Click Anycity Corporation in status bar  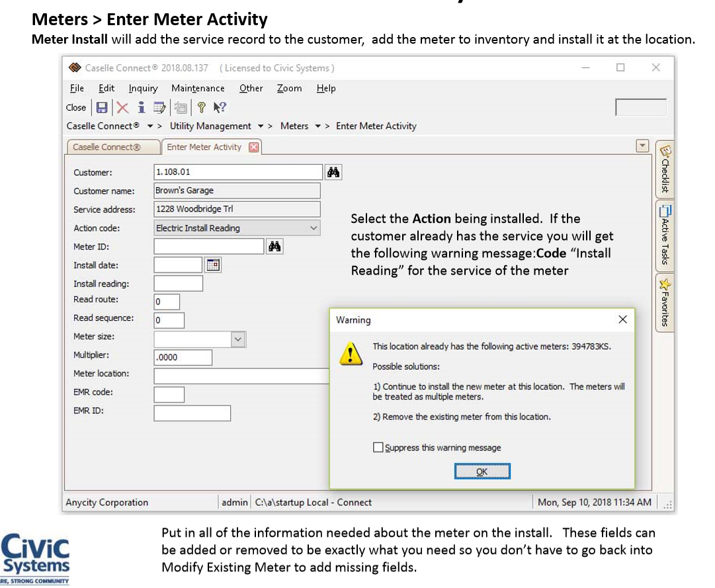106,502
